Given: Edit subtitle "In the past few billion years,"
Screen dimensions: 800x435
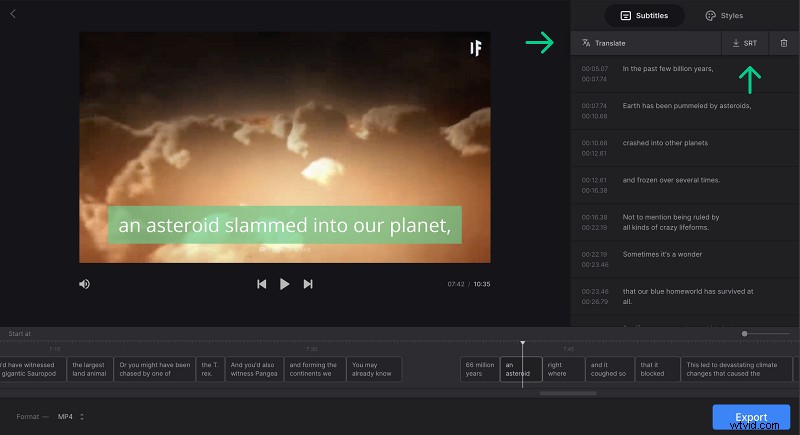Looking at the screenshot, I should coord(667,69).
